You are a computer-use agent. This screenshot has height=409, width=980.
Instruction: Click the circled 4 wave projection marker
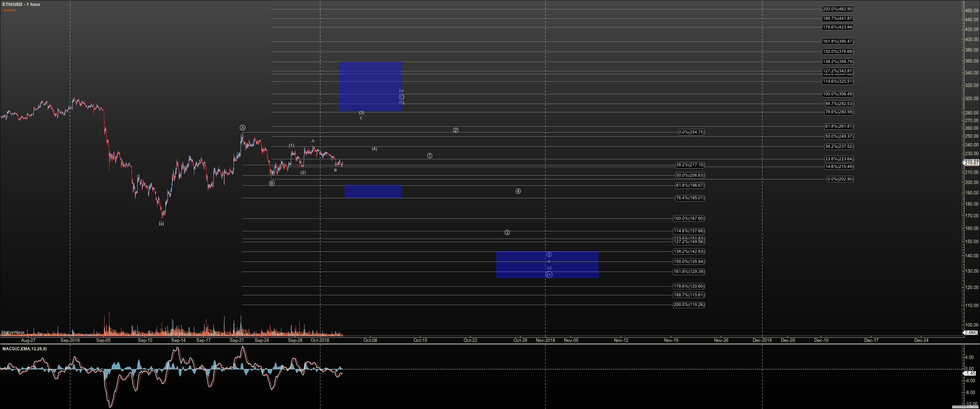coord(518,192)
